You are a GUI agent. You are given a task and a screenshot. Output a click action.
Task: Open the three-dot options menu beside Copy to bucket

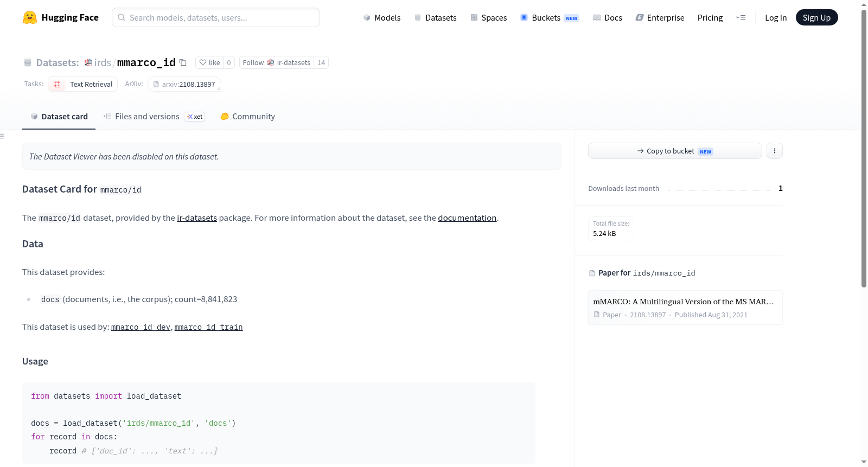tap(775, 151)
